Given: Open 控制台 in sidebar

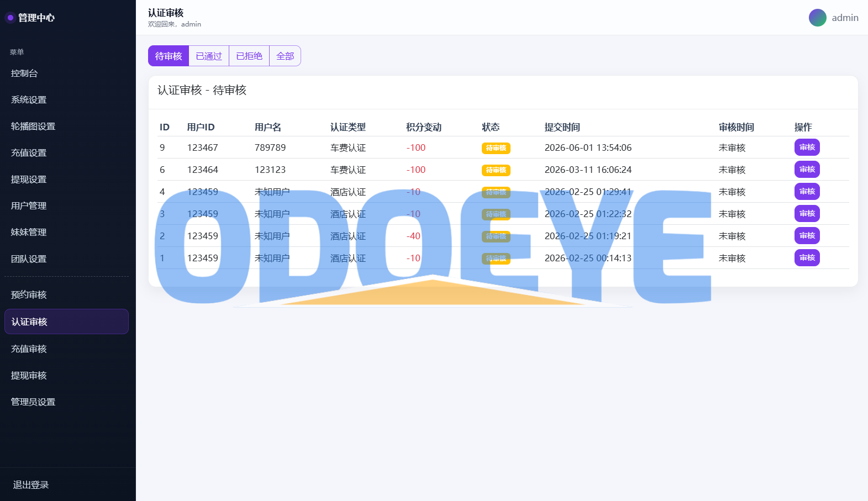Looking at the screenshot, I should (66, 73).
